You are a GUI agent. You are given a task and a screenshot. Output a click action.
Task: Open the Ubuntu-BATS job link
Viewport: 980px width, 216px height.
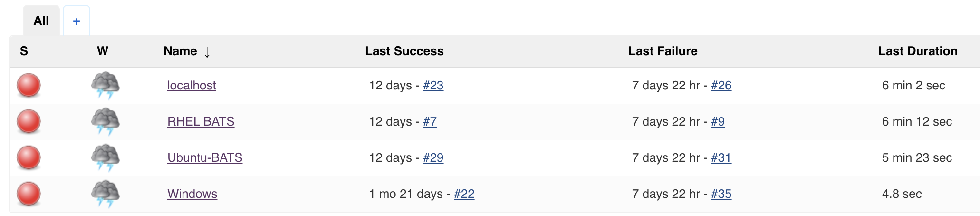coord(205,157)
